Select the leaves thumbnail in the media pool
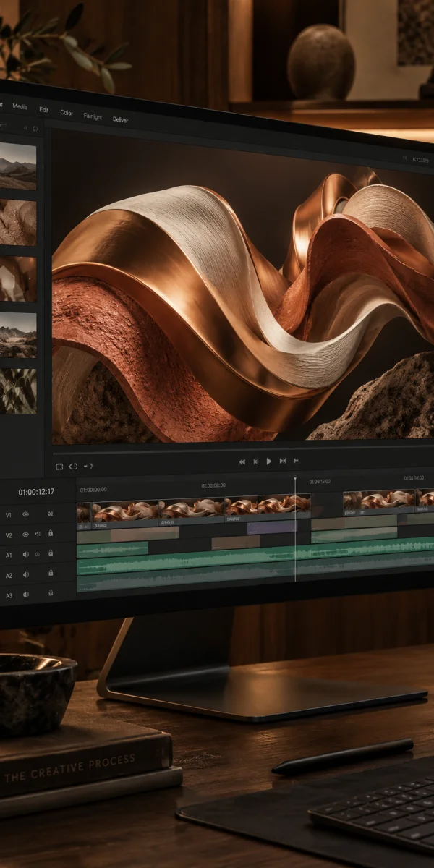434x868 pixels. click(17, 391)
